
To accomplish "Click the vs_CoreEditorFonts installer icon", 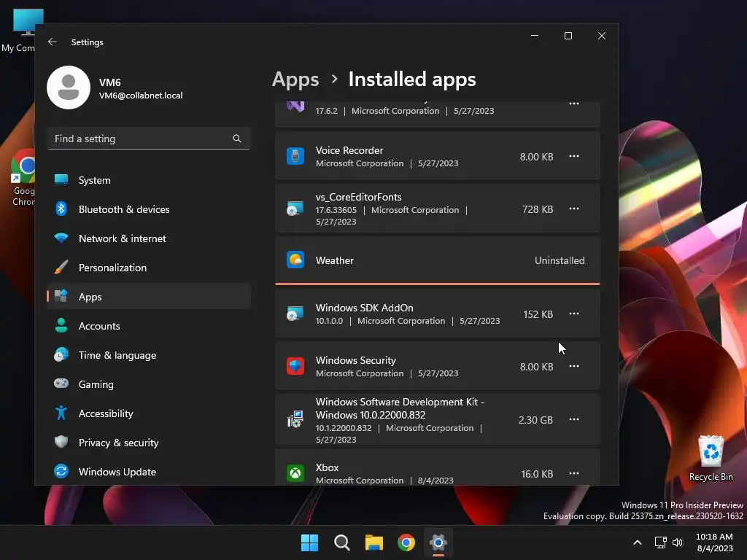I will [x=295, y=209].
